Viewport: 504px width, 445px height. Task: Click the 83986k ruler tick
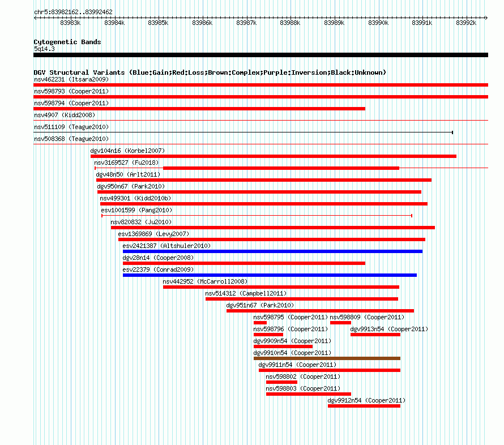(x=202, y=23)
